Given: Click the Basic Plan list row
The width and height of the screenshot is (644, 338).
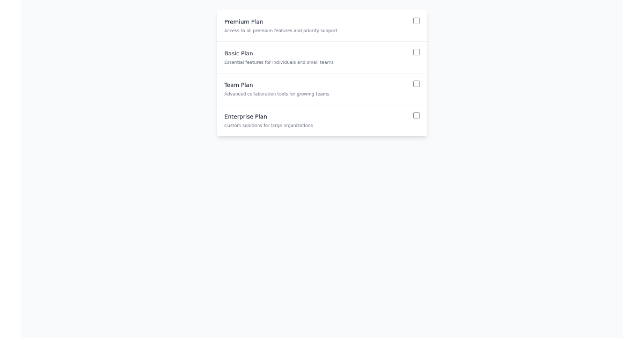Looking at the screenshot, I should click(322, 57).
